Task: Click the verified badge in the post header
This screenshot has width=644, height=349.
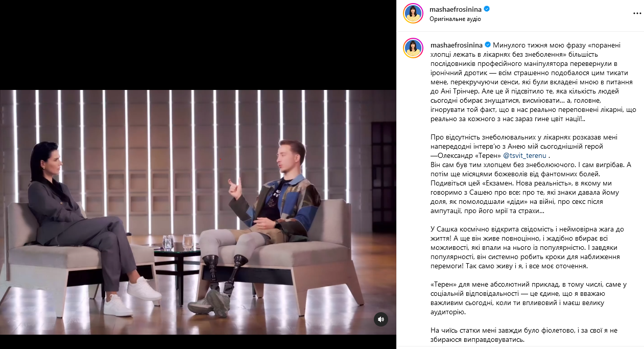Action: tap(487, 9)
